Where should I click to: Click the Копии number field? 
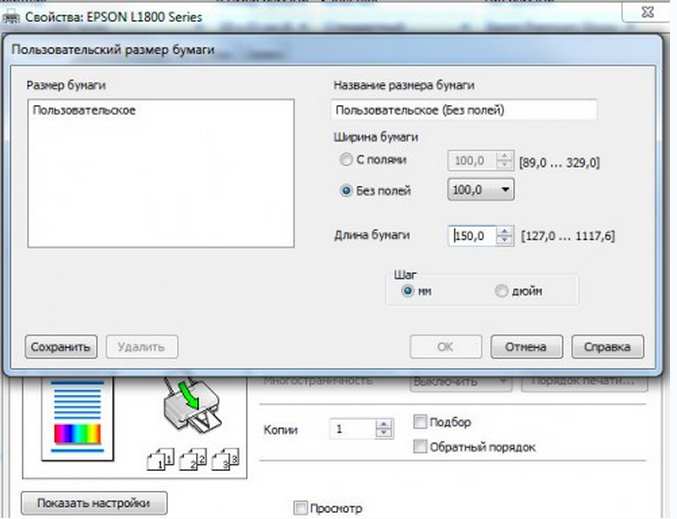click(x=352, y=429)
